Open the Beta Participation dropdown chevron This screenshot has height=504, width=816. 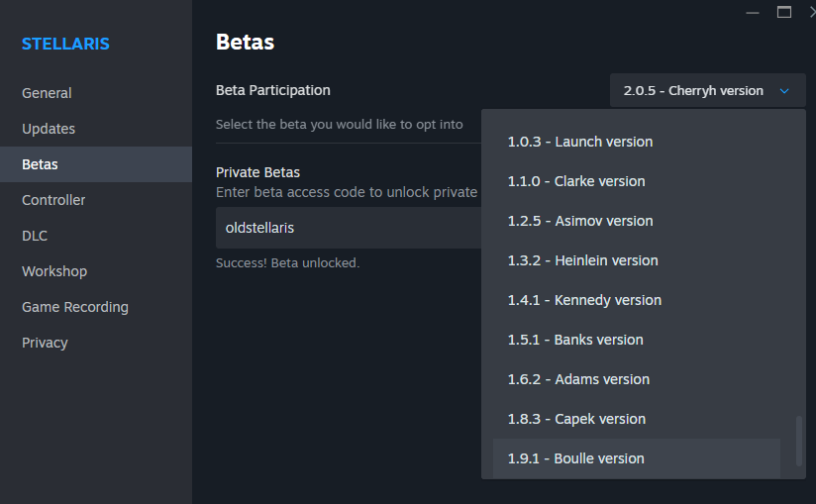(x=784, y=91)
